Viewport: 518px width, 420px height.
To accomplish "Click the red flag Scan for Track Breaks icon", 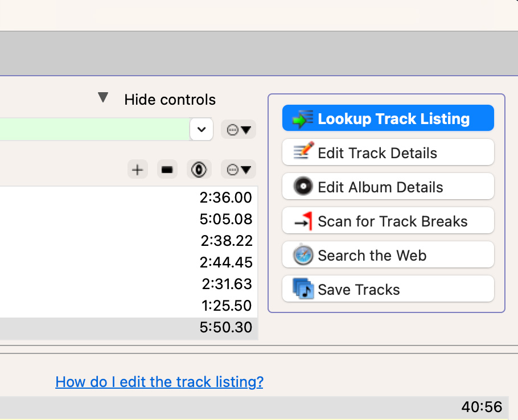I will [x=303, y=221].
